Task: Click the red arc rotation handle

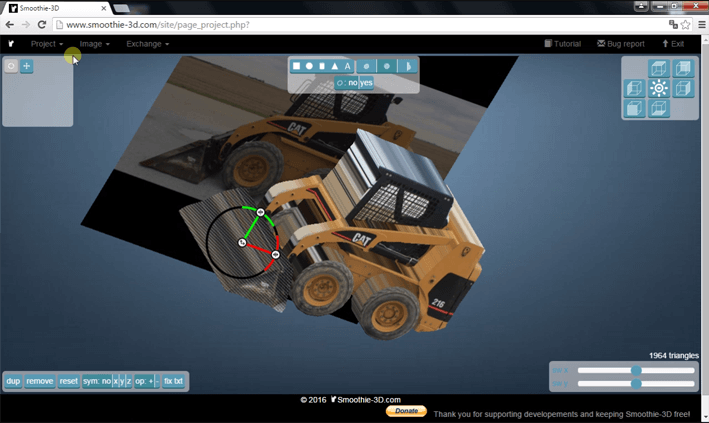Action: pos(275,255)
